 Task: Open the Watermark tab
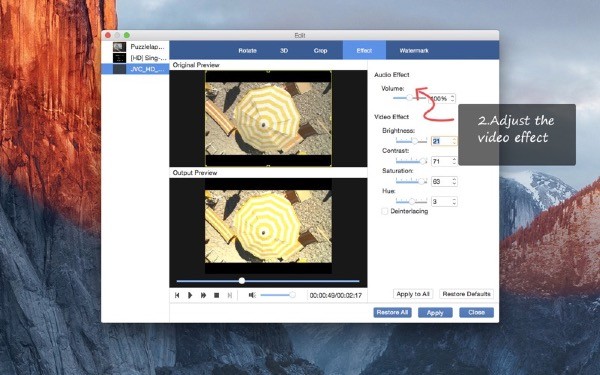click(414, 51)
